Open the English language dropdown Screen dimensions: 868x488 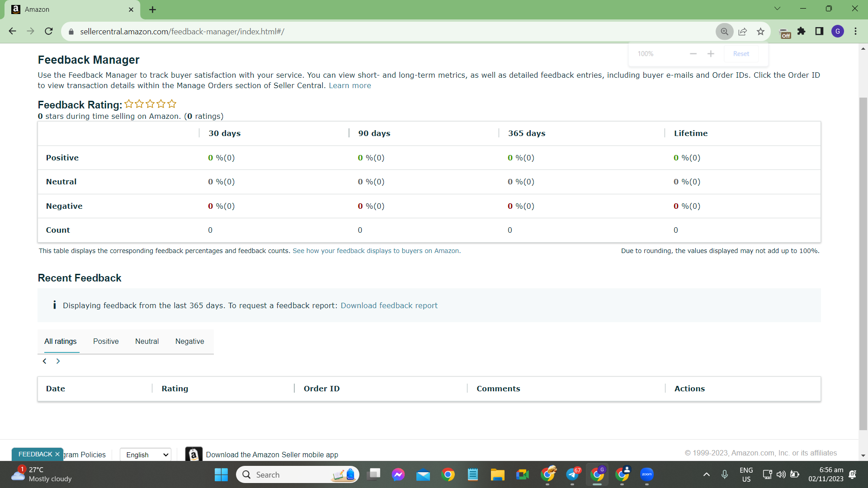point(146,455)
